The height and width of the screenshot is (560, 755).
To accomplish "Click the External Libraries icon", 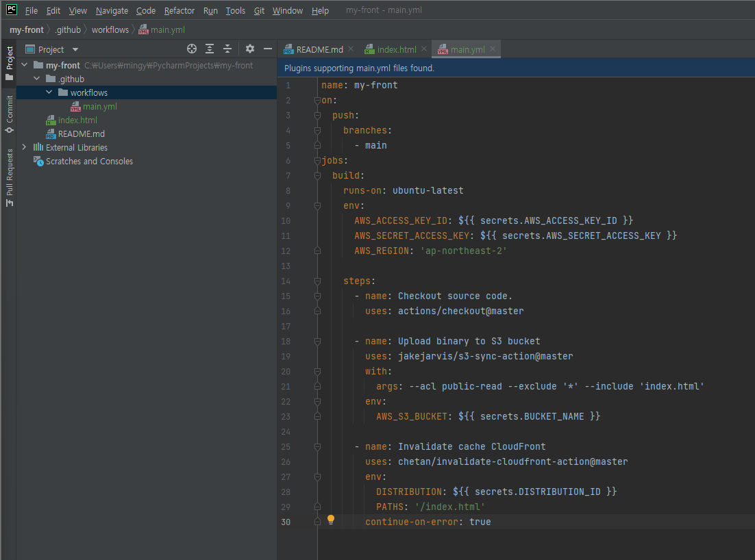I will (x=38, y=147).
